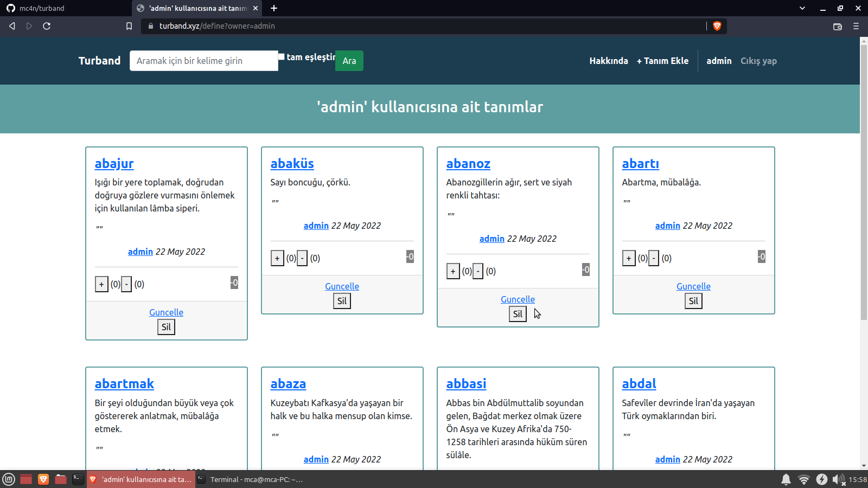Open admin author link on abaküs card
The height and width of the screenshot is (488, 868).
316,226
